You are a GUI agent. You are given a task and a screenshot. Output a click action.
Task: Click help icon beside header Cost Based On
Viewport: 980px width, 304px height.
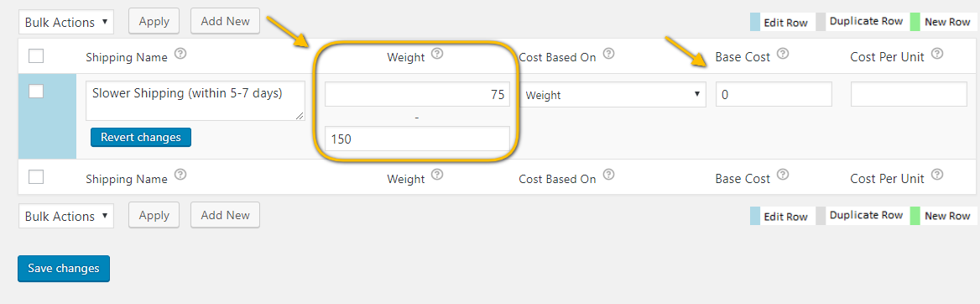click(x=609, y=54)
